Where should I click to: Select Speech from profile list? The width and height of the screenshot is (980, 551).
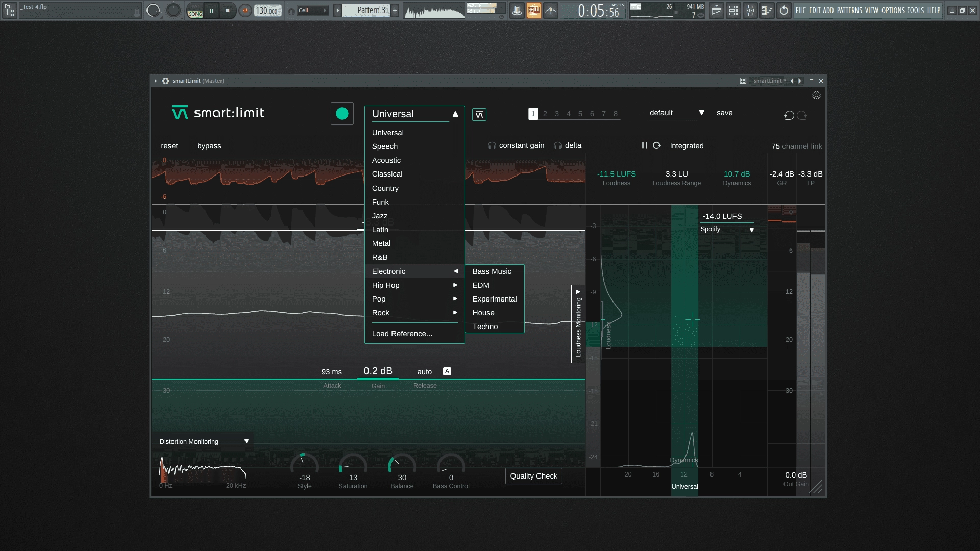[414, 146]
